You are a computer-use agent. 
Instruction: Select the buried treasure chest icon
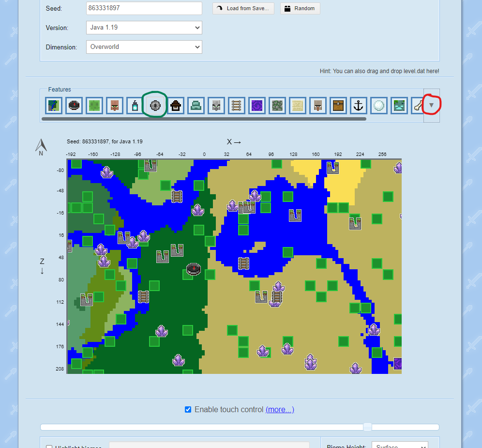(x=338, y=105)
